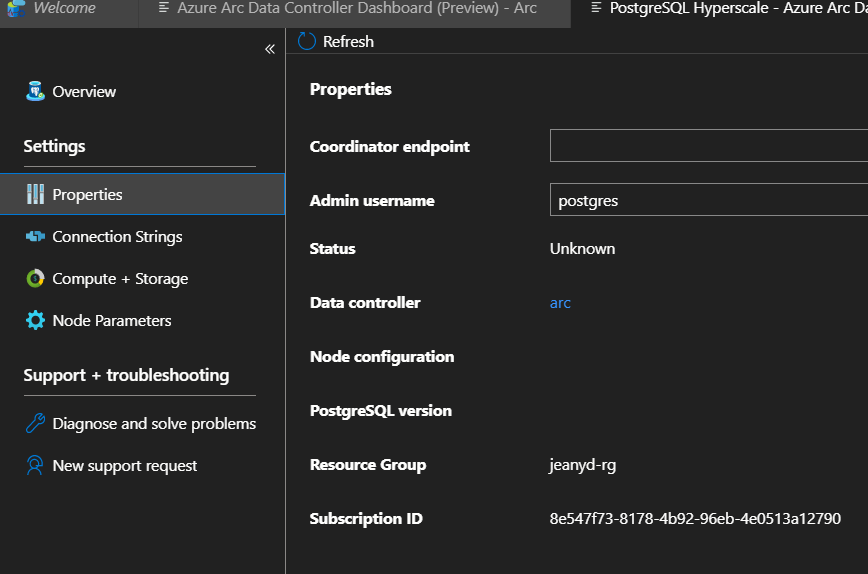The height and width of the screenshot is (574, 868).
Task: Click the PostgreSQL version label
Action: click(x=381, y=411)
